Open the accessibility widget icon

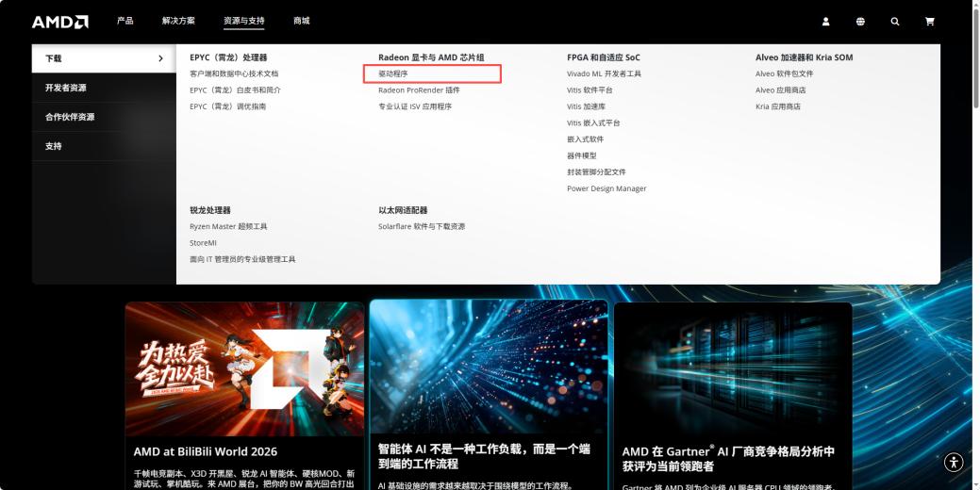(954, 462)
